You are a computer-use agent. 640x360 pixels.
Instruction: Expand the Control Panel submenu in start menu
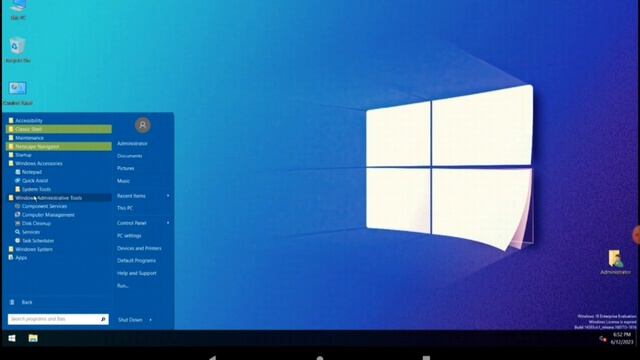pos(143,223)
